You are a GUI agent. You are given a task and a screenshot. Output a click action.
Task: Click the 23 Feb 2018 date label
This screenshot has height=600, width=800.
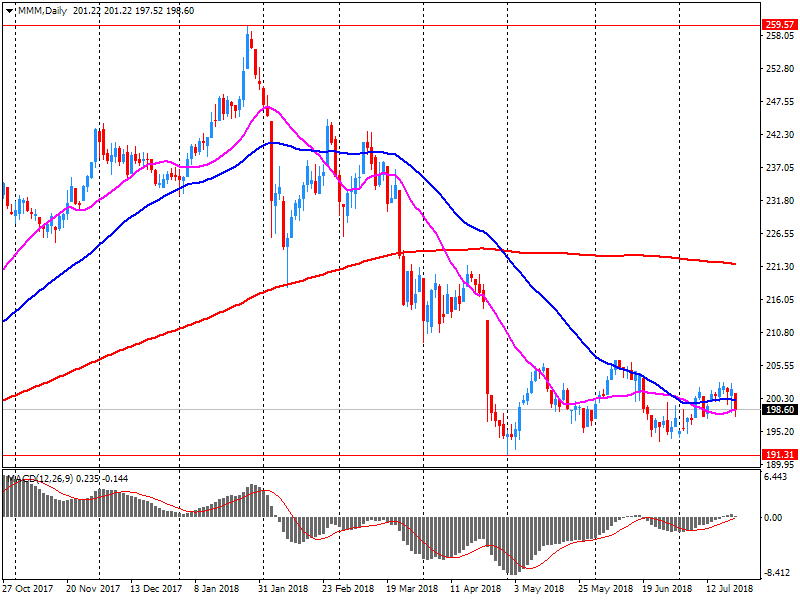click(x=348, y=589)
